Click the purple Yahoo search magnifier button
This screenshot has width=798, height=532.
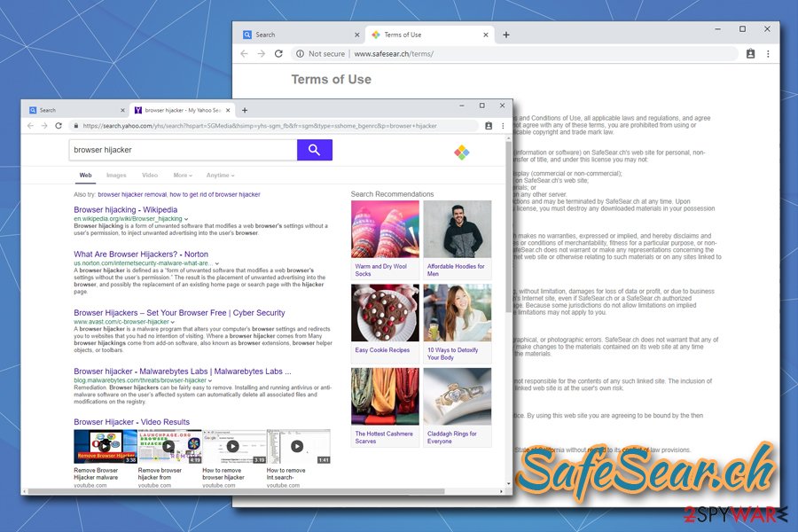pyautogui.click(x=315, y=150)
